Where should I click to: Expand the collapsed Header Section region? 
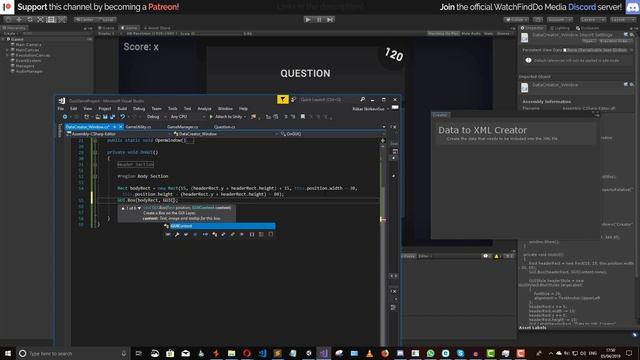click(x=136, y=164)
